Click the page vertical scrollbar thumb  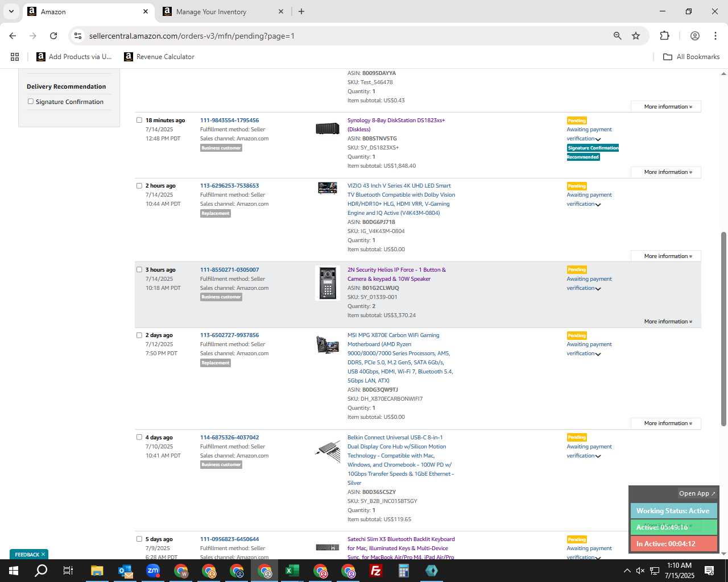click(x=723, y=329)
